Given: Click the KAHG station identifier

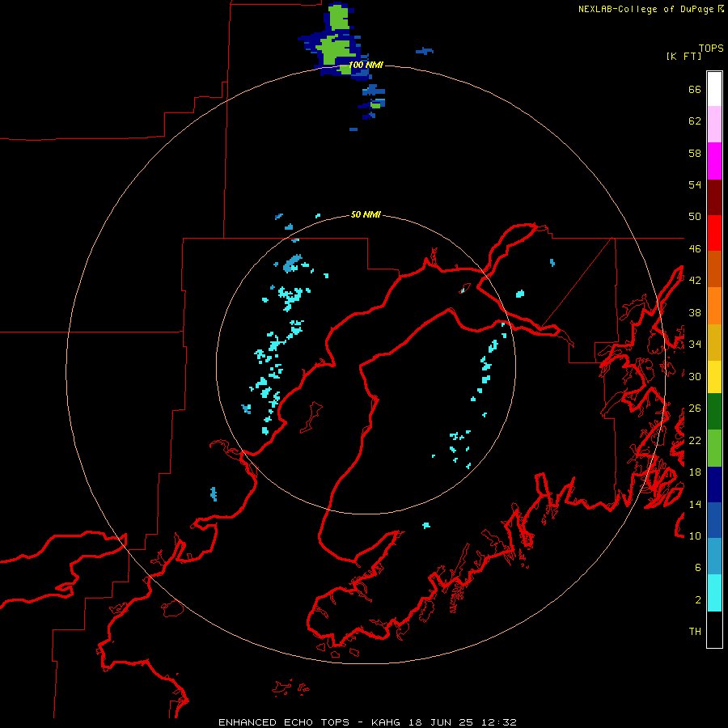Looking at the screenshot, I should (x=387, y=722).
